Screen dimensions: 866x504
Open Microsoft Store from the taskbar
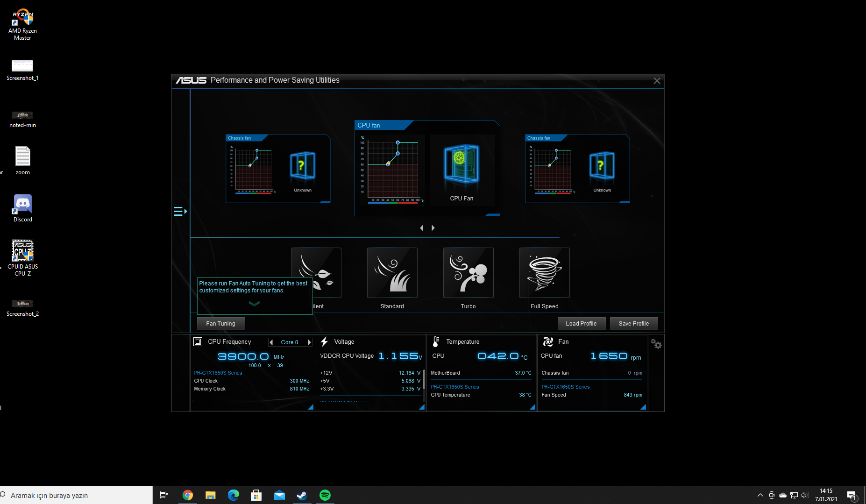tap(256, 495)
